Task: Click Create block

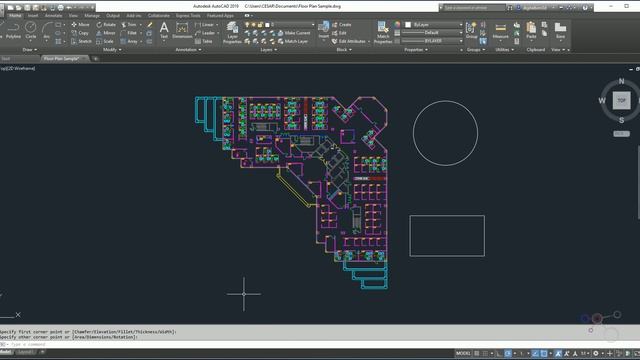Action: click(x=342, y=24)
